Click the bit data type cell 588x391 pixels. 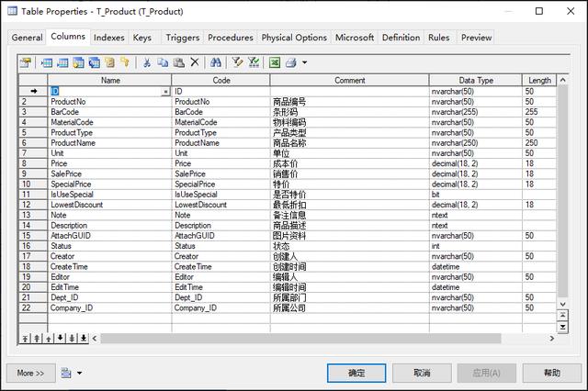(x=476, y=195)
